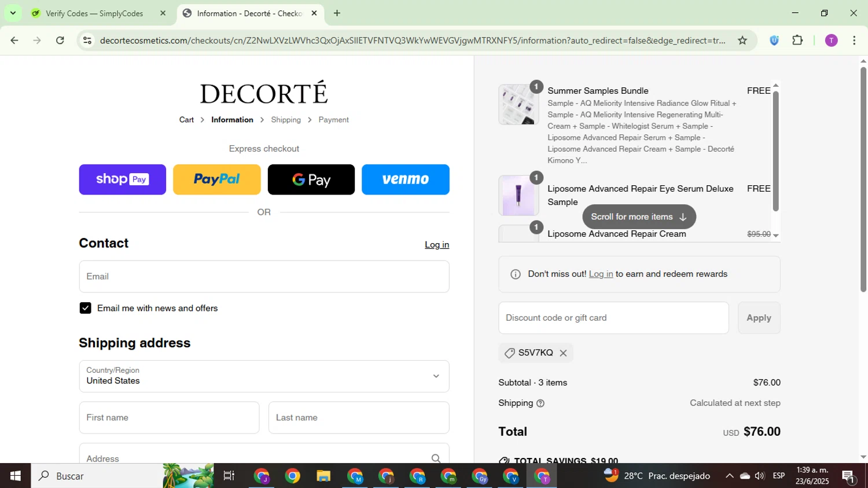Open the OneDrive cloud tray icon
This screenshot has height=488, width=868.
click(745, 476)
